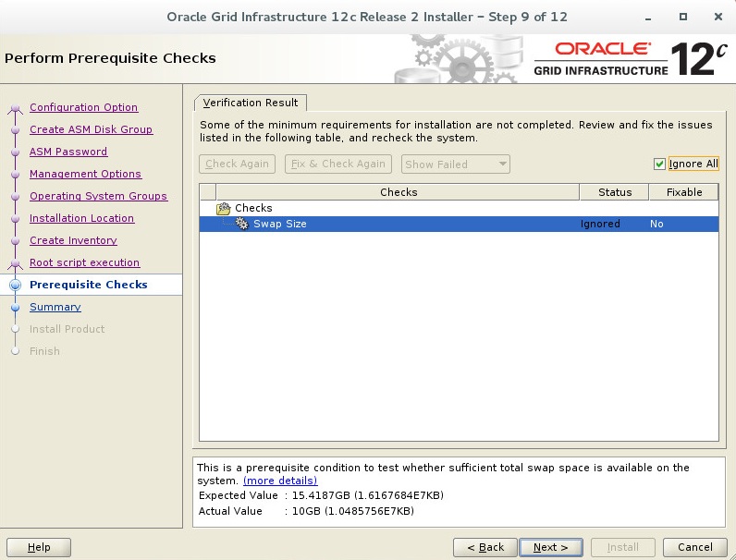The height and width of the screenshot is (560, 736).
Task: Open the Management Options step
Action: click(x=85, y=174)
